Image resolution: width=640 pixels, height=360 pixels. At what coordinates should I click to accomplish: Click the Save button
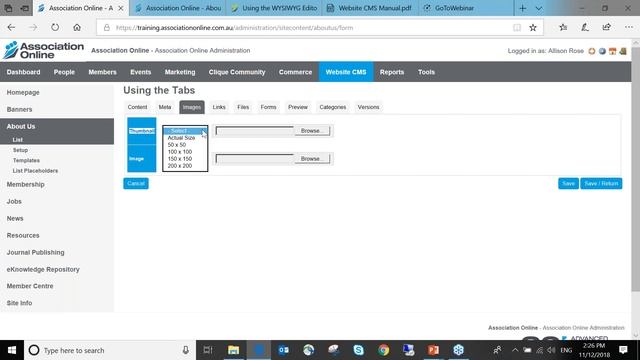click(568, 183)
